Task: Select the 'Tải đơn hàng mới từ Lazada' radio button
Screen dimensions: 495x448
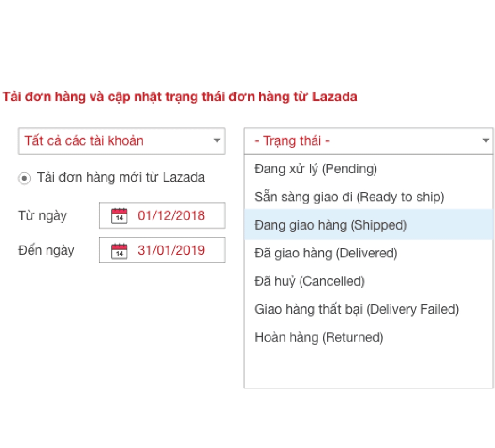Action: 24,178
